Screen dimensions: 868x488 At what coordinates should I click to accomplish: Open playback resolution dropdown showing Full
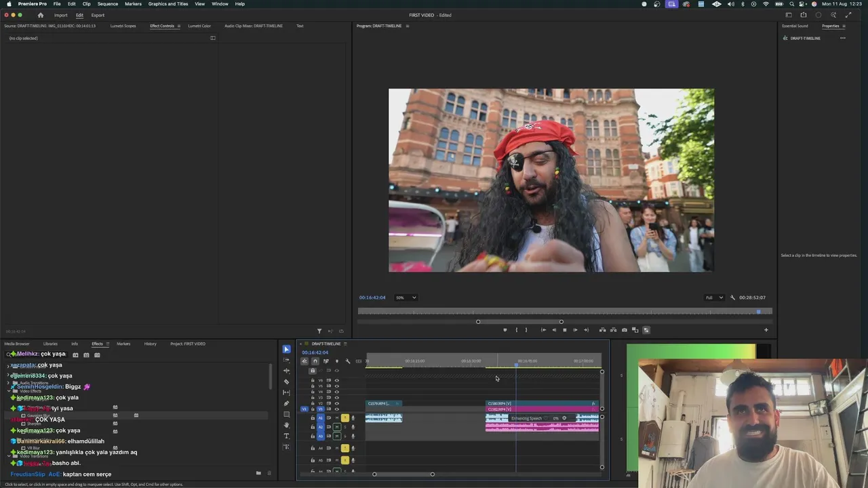tap(714, 298)
